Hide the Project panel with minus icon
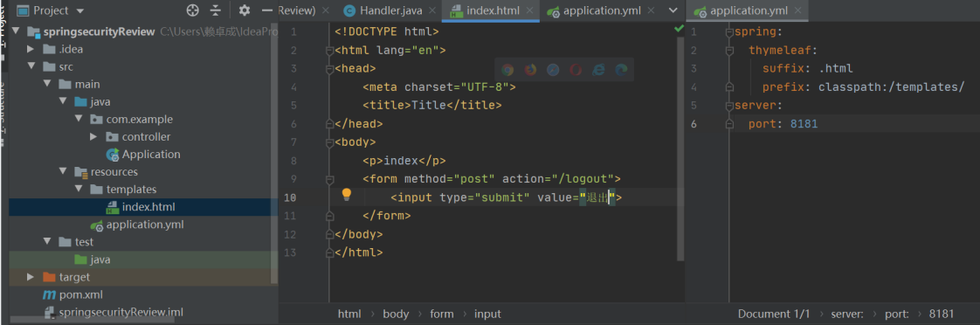This screenshot has width=980, height=325. pyautogui.click(x=267, y=10)
